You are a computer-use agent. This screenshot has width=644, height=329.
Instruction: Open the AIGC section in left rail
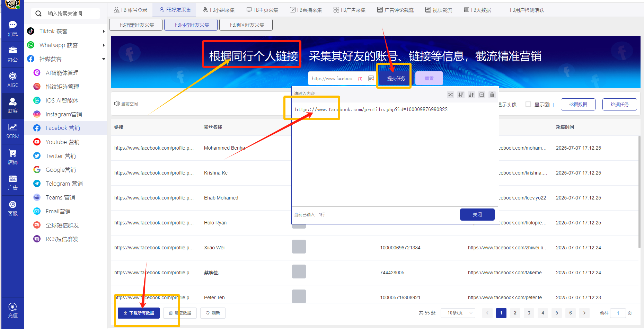[x=12, y=79]
